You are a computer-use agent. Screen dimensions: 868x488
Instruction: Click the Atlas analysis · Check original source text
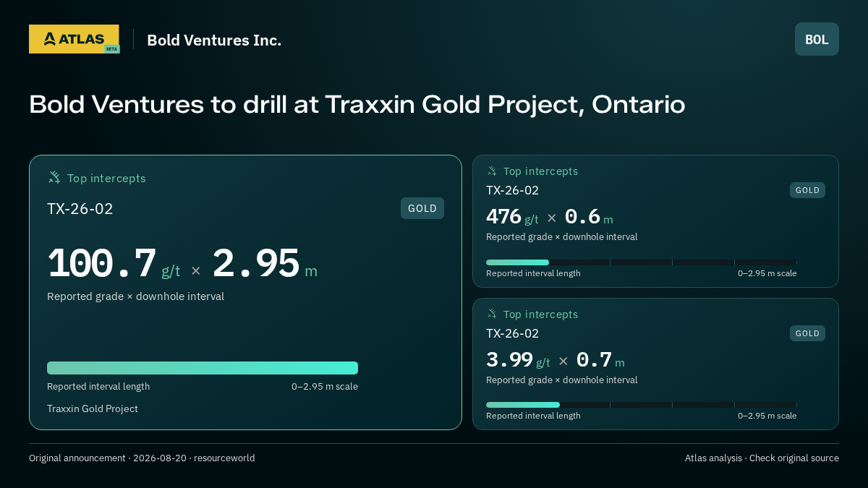[762, 458]
